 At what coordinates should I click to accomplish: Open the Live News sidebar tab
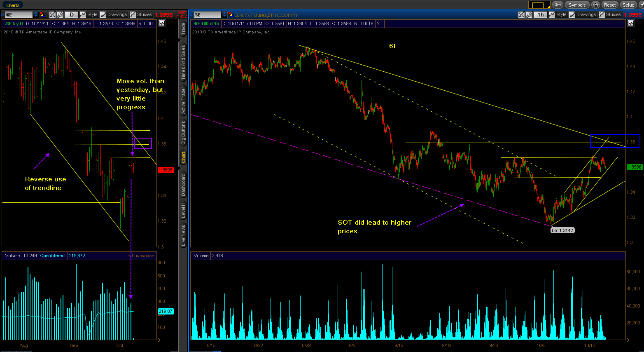pyautogui.click(x=183, y=235)
